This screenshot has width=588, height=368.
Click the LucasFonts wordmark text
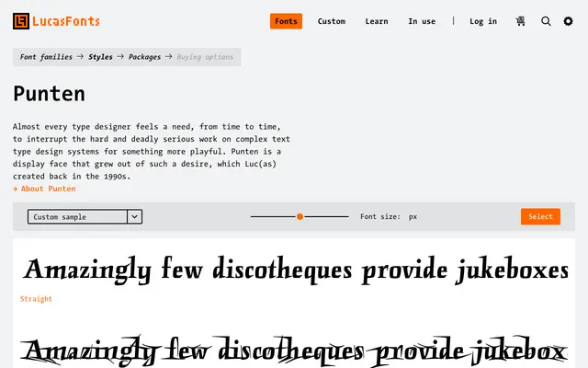(66, 21)
